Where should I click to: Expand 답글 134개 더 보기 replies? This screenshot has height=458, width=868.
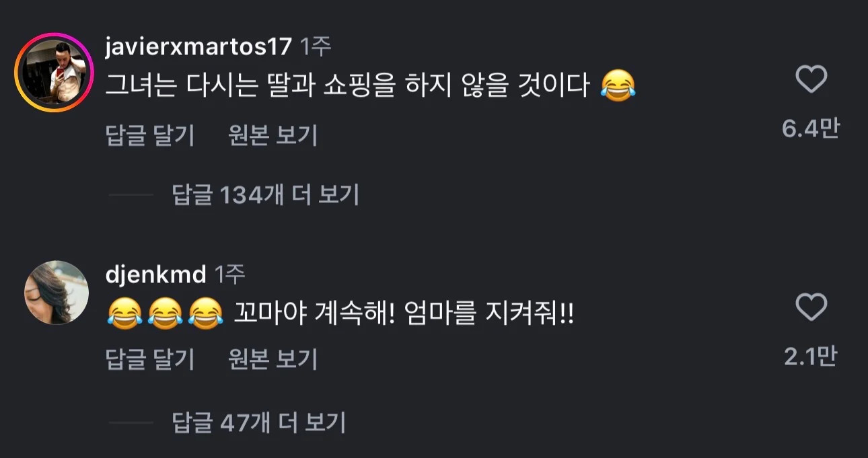click(x=265, y=196)
